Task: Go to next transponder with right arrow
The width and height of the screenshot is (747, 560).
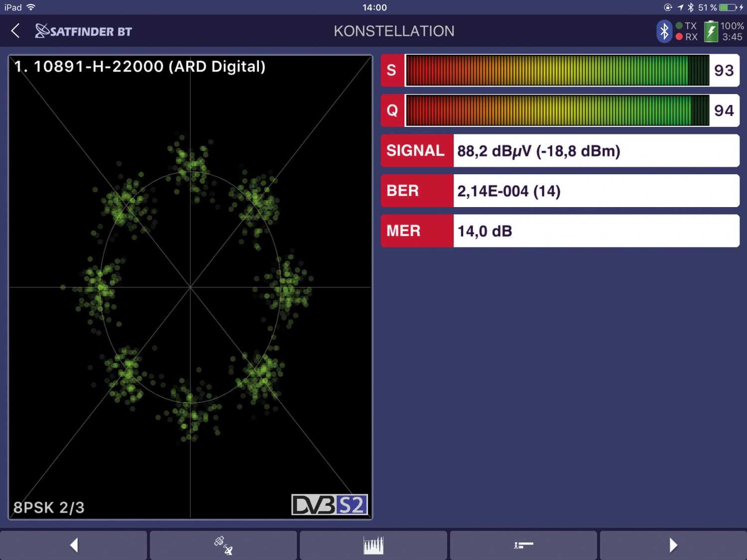Action: [673, 545]
